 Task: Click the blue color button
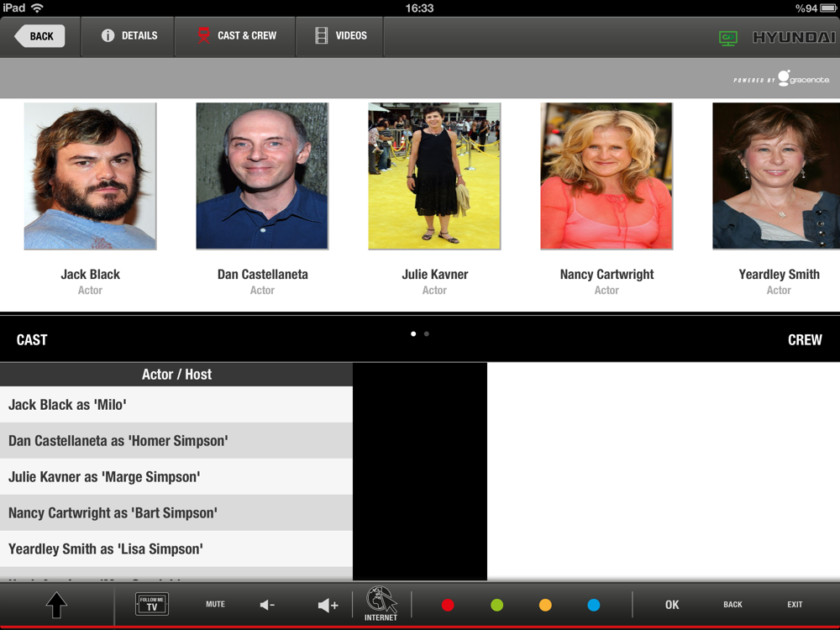click(594, 605)
